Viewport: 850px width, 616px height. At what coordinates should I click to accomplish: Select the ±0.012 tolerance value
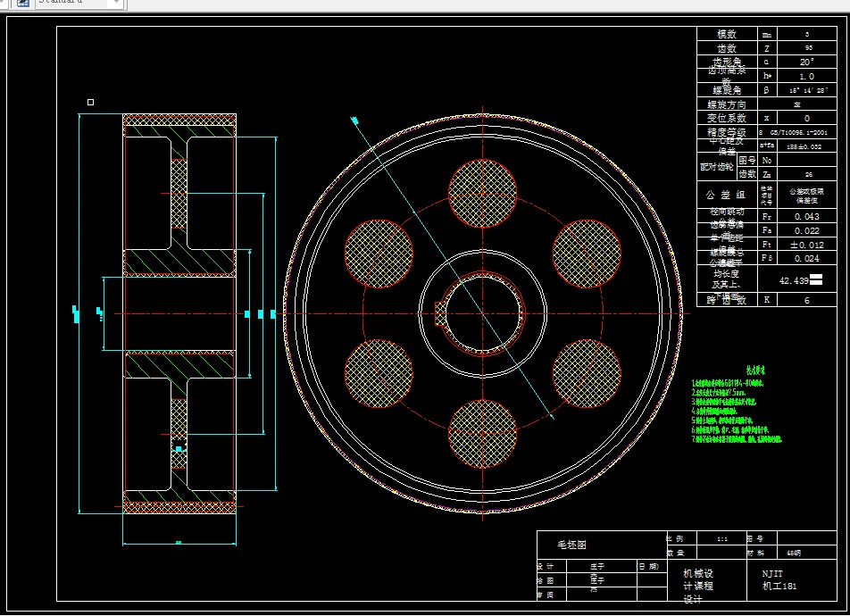[806, 245]
